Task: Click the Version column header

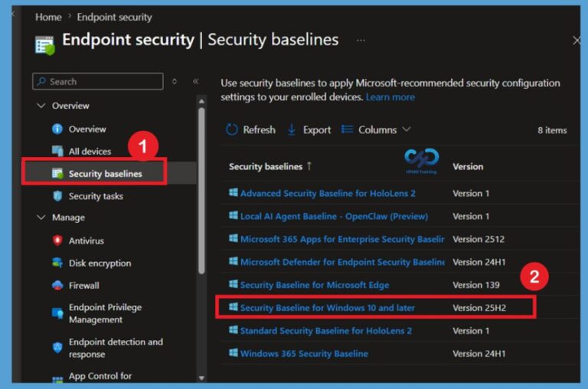Action: [x=468, y=166]
